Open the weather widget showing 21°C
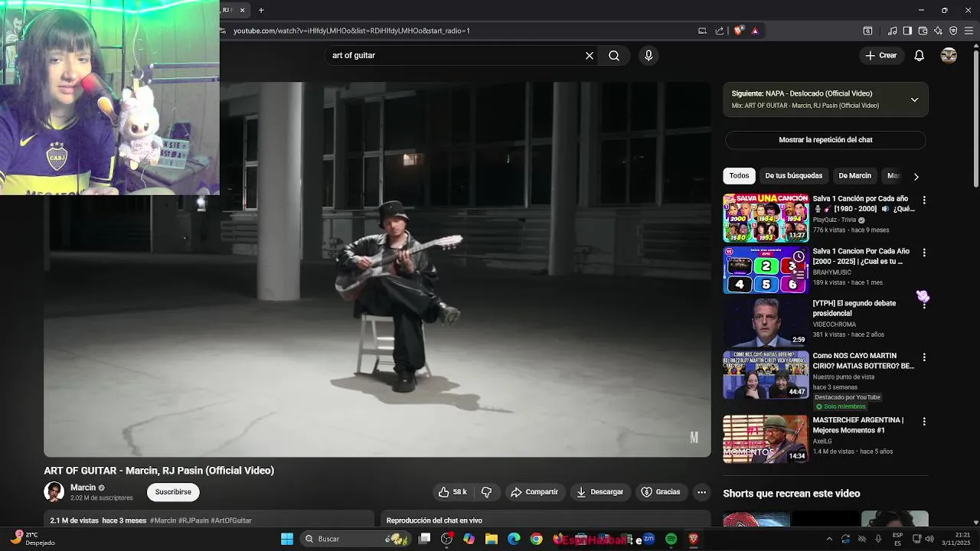 (32, 539)
